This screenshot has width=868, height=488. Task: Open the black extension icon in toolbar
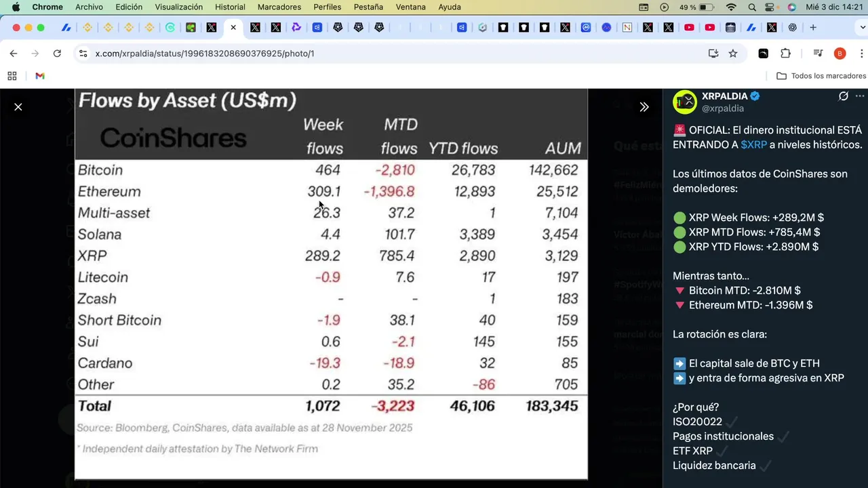763,54
